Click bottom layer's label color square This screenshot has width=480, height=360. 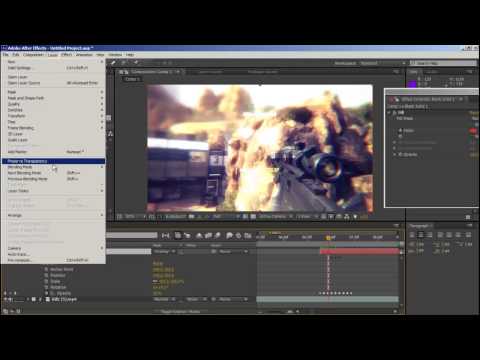(x=34, y=299)
